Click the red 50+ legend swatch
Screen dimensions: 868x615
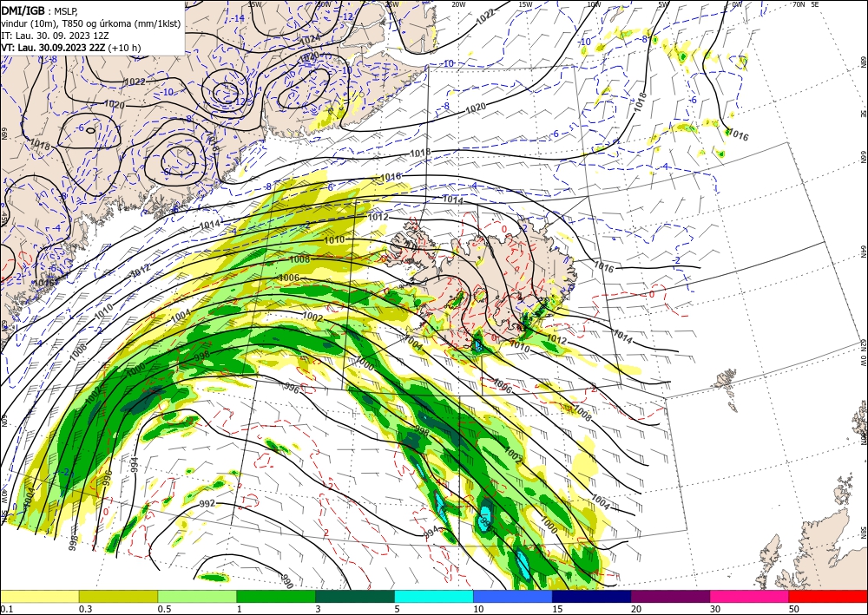tap(828, 596)
